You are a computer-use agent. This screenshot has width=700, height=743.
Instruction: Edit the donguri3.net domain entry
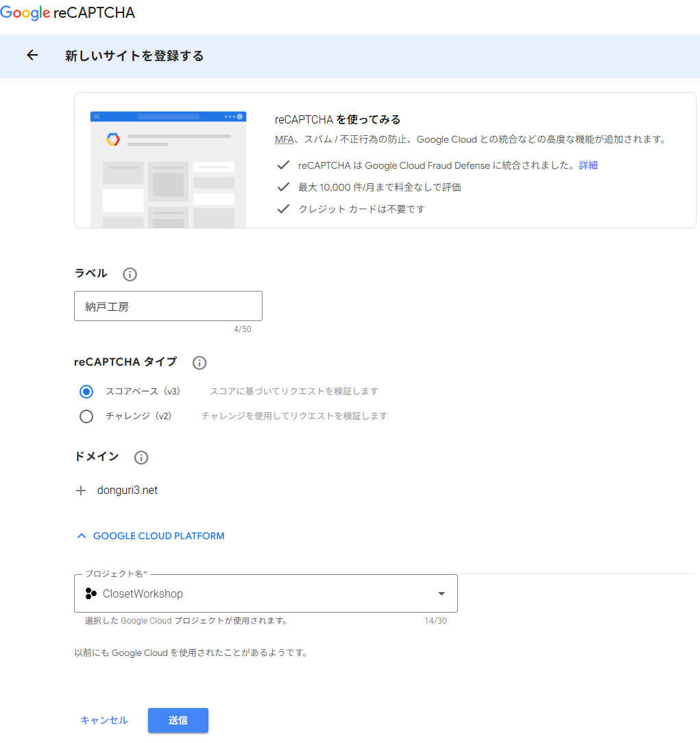(128, 491)
